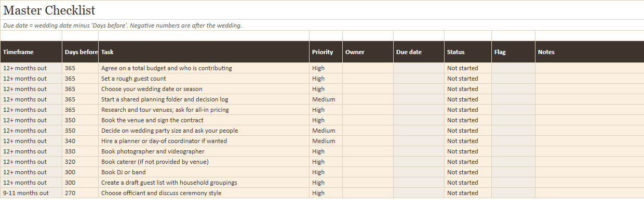644x206 pixels.
Task: Click 'Not started' status for Book DJ or band
Action: tap(468, 172)
